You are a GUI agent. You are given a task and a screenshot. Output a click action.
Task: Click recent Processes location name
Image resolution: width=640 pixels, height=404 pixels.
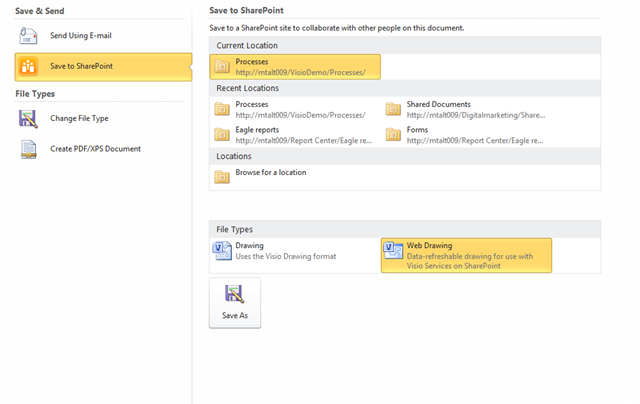(251, 104)
